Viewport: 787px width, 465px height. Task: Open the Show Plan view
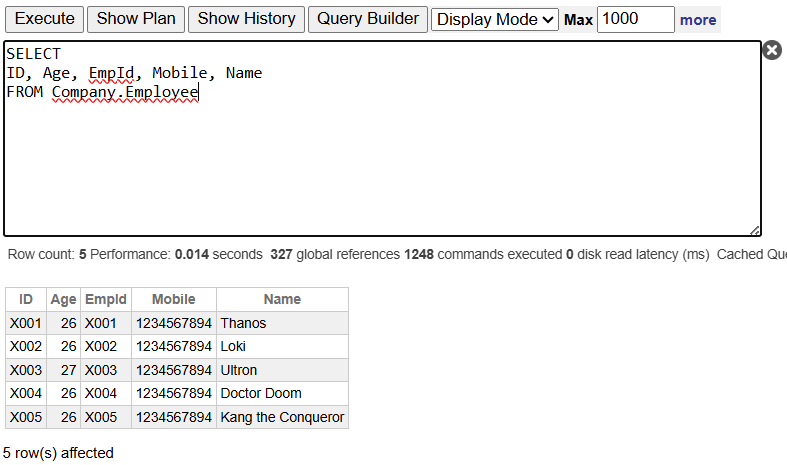(x=136, y=19)
